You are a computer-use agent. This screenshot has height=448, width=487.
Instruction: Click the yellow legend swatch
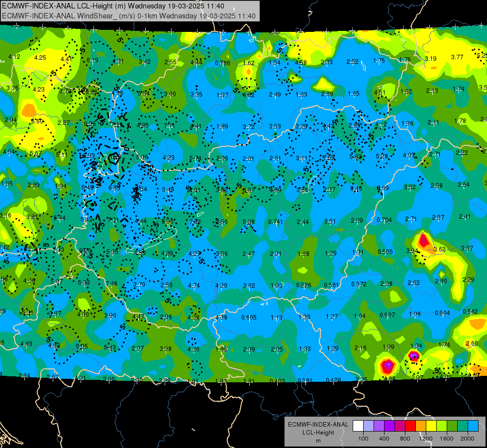point(431,426)
